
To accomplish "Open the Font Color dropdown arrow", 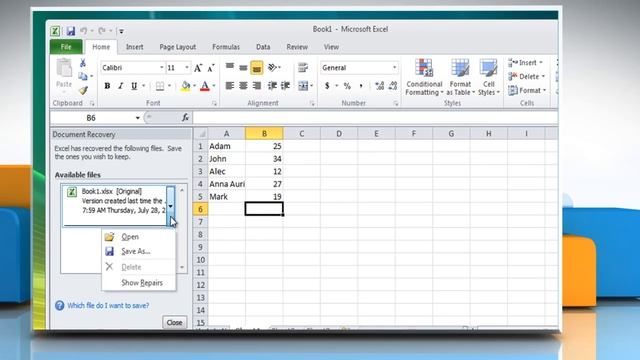I will (x=214, y=86).
